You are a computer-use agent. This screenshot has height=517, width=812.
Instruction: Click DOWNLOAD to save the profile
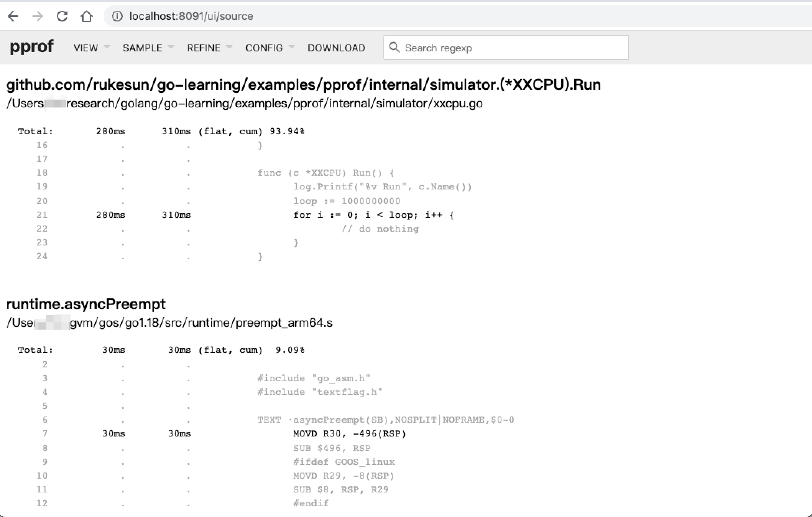tap(336, 48)
